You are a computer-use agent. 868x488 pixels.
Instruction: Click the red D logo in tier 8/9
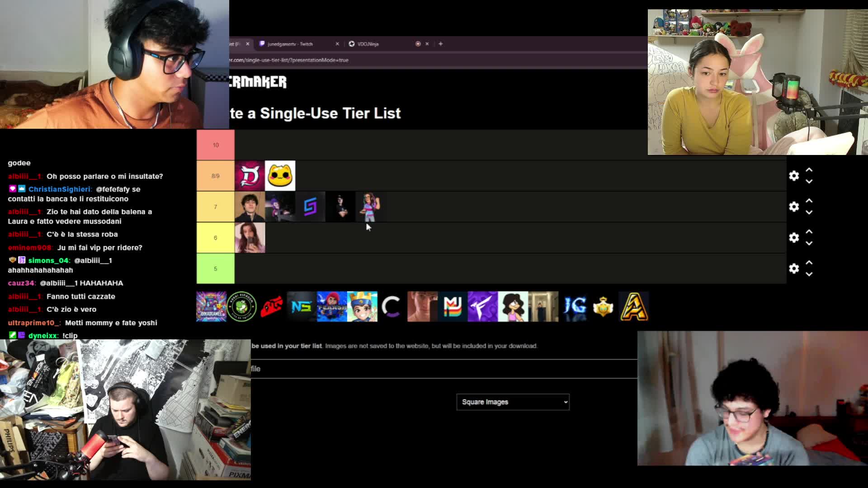click(250, 176)
